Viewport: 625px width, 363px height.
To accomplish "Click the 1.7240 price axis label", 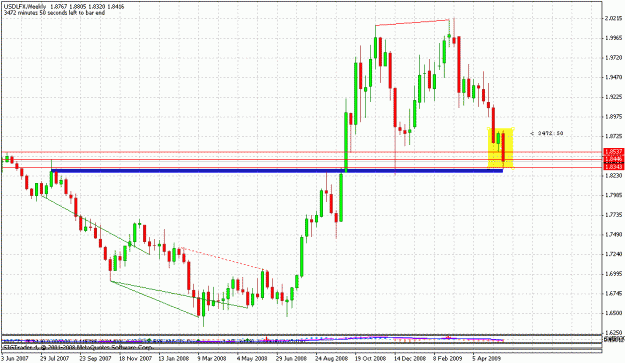I will [x=613, y=254].
